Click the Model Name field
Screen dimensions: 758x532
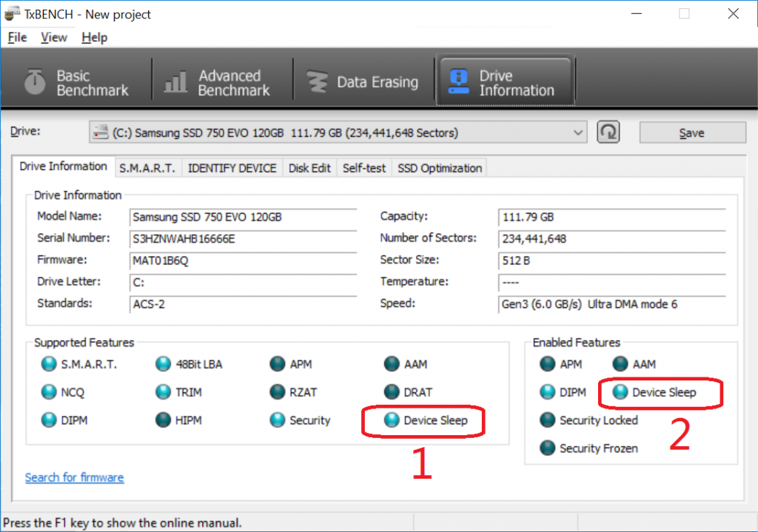click(243, 217)
